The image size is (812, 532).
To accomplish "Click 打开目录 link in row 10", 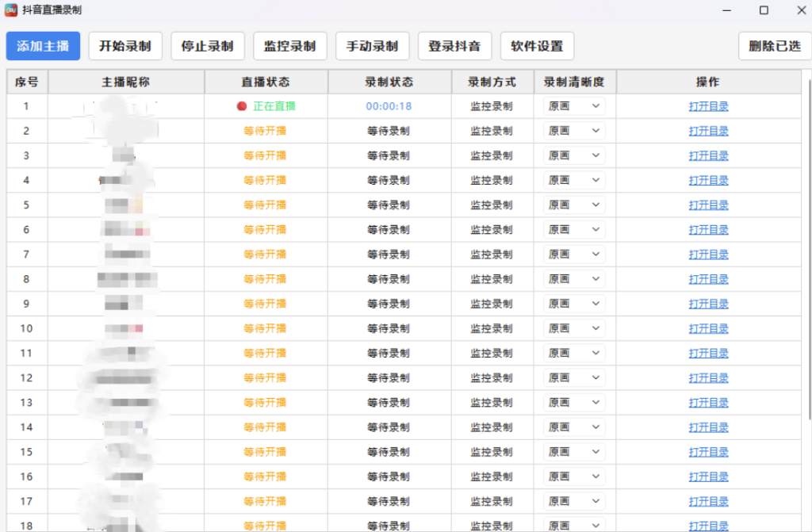I will coord(708,328).
